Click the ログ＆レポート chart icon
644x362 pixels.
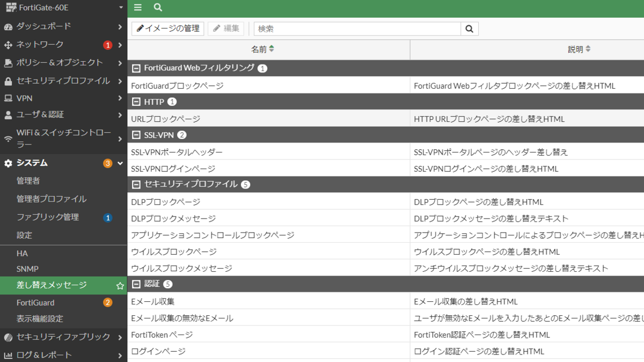[x=8, y=355]
